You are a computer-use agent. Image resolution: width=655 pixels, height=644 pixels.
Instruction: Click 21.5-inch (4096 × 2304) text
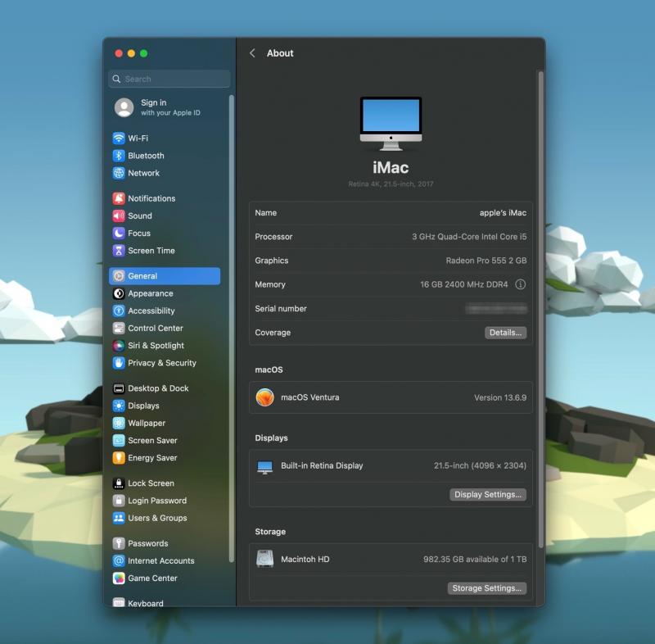(480, 465)
